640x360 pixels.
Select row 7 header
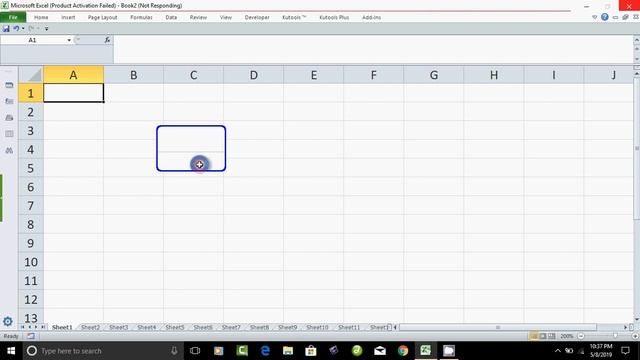point(31,205)
